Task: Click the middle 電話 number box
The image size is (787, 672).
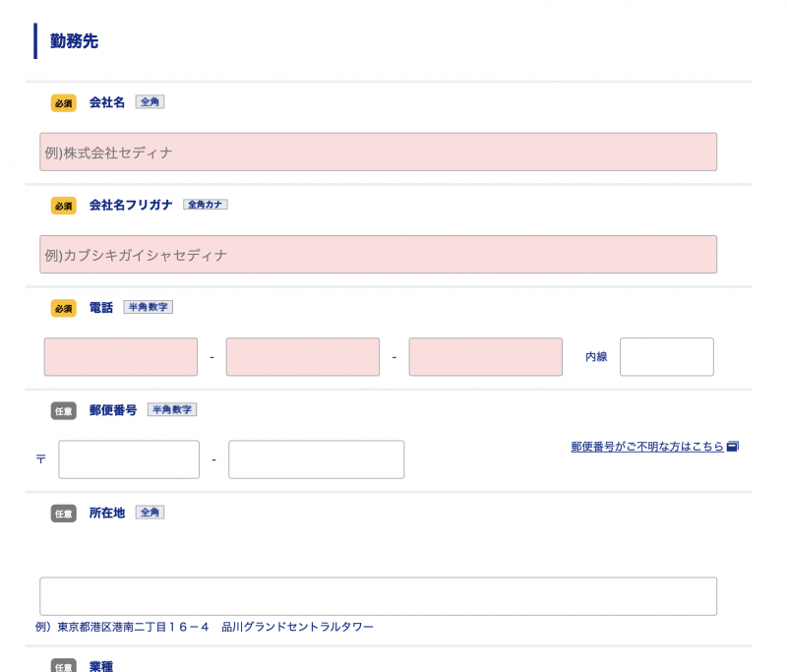Action: point(302,357)
